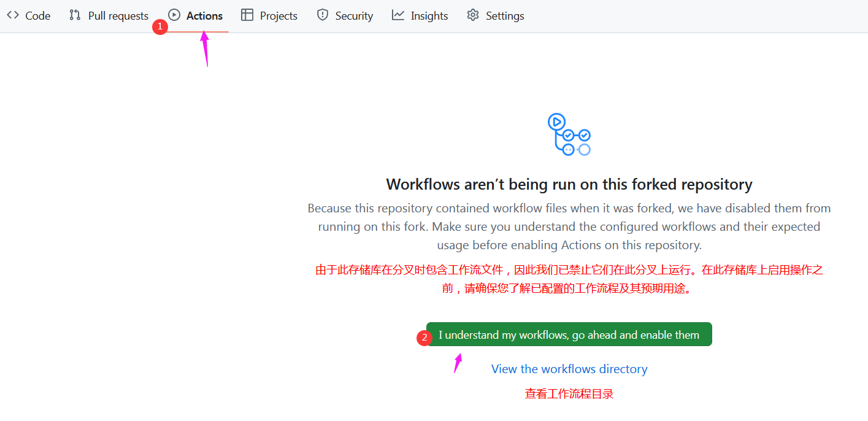Viewport: 868px width, 421px height.
Task: Open the Security tab label
Action: [354, 16]
